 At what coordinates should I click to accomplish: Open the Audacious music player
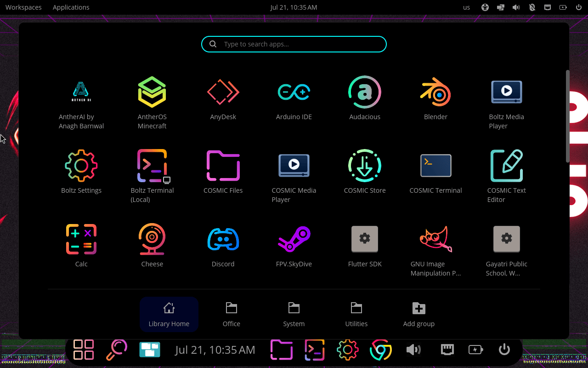coord(365,92)
